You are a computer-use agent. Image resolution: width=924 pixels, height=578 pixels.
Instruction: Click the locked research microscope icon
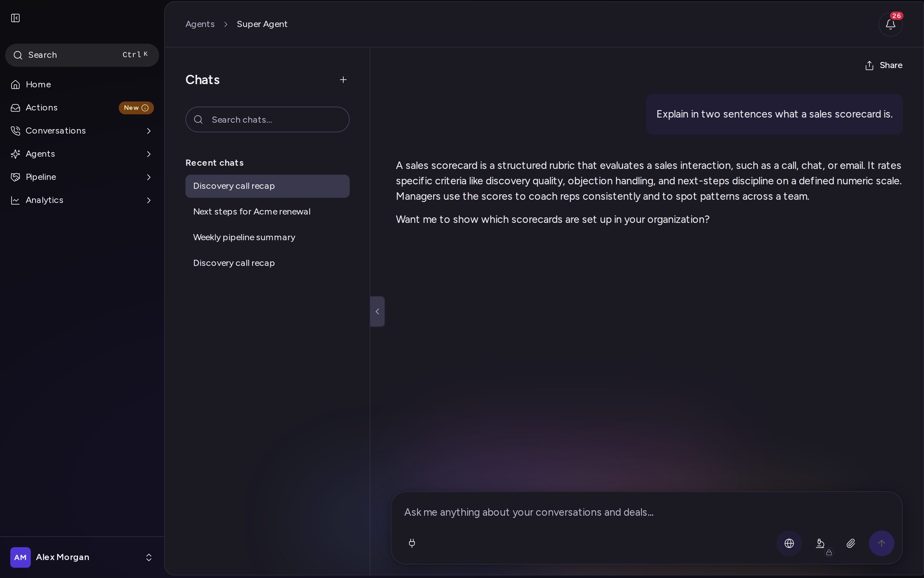pyautogui.click(x=820, y=543)
